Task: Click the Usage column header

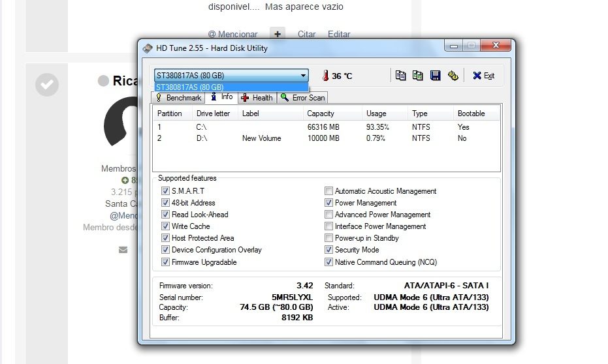Action: point(385,114)
